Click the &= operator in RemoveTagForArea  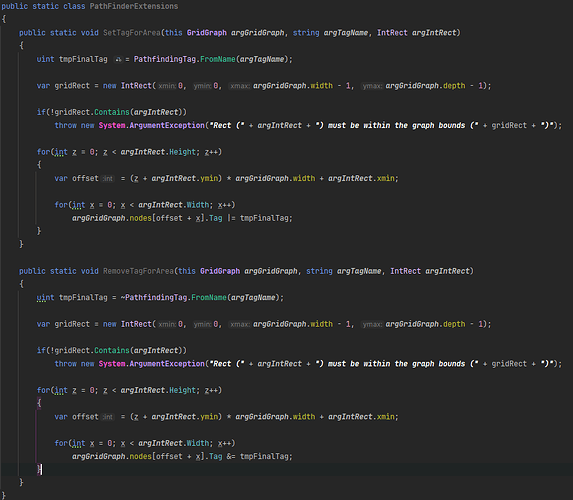tap(231, 457)
